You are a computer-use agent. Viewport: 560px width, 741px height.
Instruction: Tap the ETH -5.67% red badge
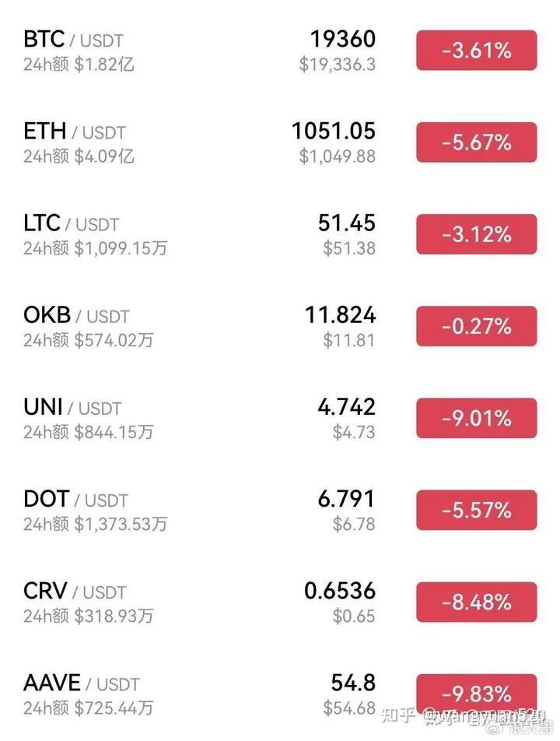(x=476, y=143)
